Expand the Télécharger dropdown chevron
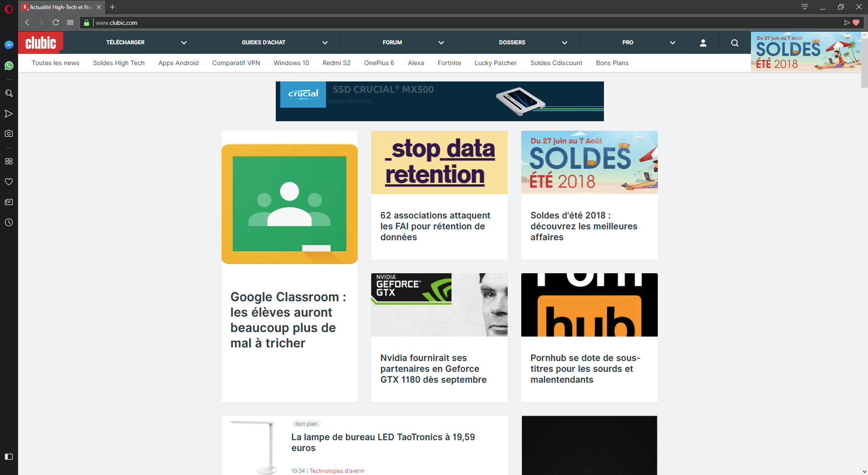 [184, 43]
